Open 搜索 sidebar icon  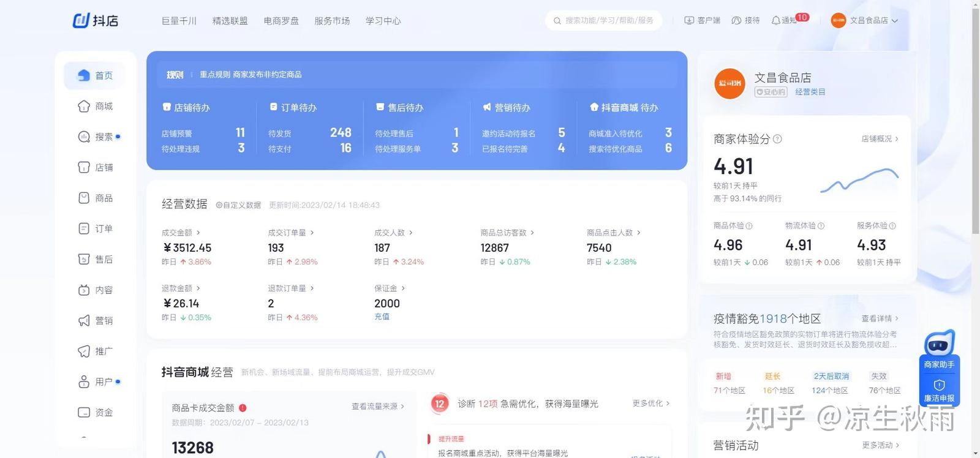[x=84, y=137]
